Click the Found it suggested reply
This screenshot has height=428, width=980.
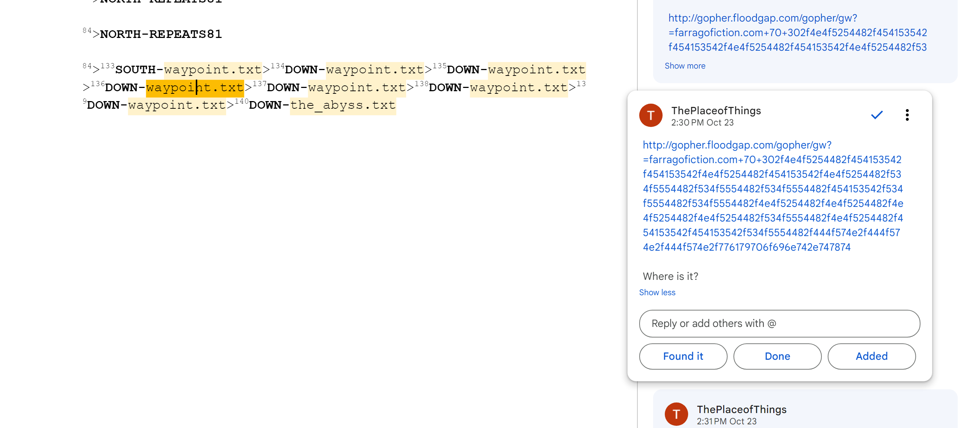click(x=683, y=356)
